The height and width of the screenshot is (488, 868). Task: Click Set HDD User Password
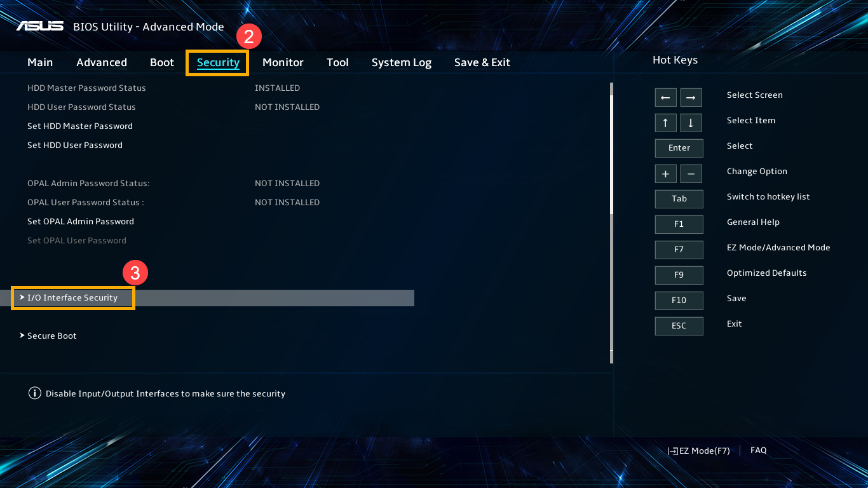75,145
